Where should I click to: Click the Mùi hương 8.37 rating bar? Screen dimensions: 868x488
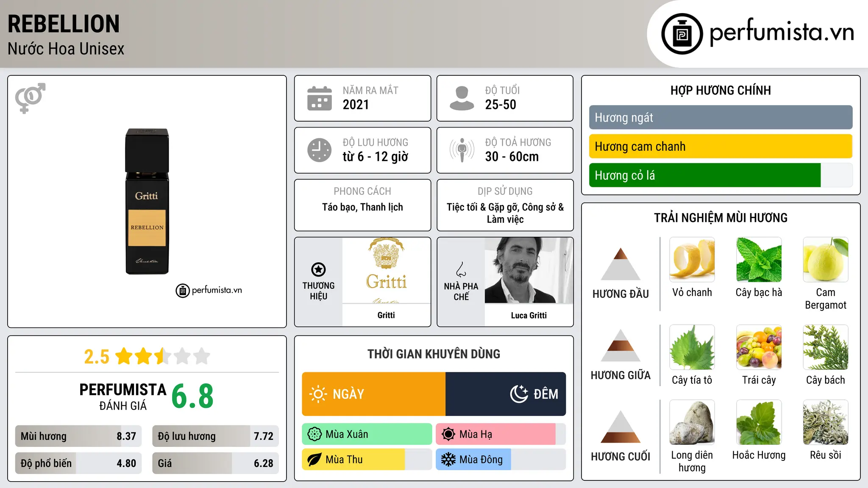[x=78, y=436]
